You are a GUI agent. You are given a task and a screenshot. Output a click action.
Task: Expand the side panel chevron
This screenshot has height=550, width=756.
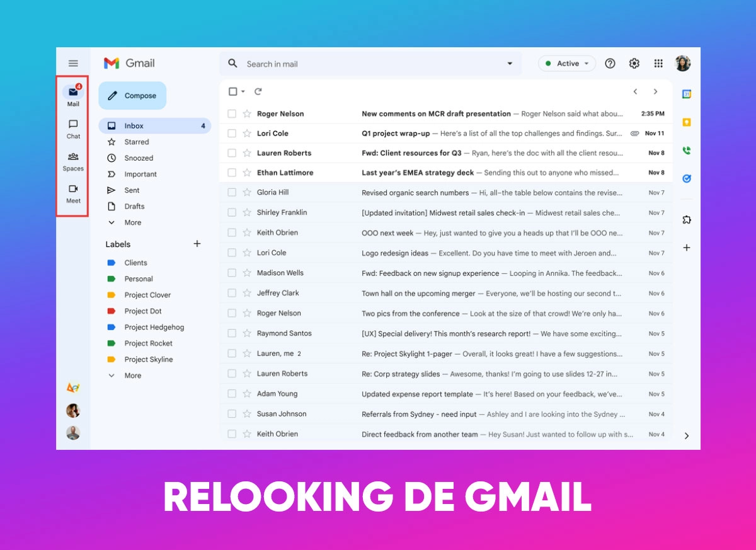click(687, 436)
